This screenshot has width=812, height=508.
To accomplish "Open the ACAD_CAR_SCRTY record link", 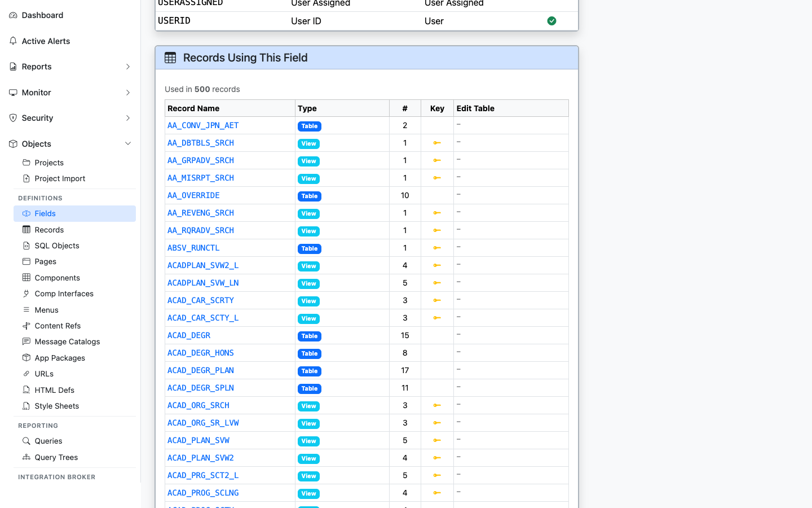I will [x=201, y=300].
